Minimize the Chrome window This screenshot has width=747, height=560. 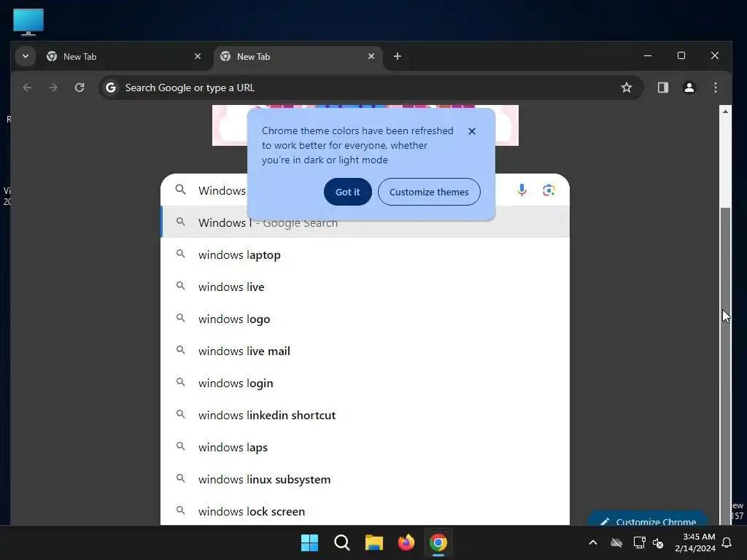[x=648, y=55]
